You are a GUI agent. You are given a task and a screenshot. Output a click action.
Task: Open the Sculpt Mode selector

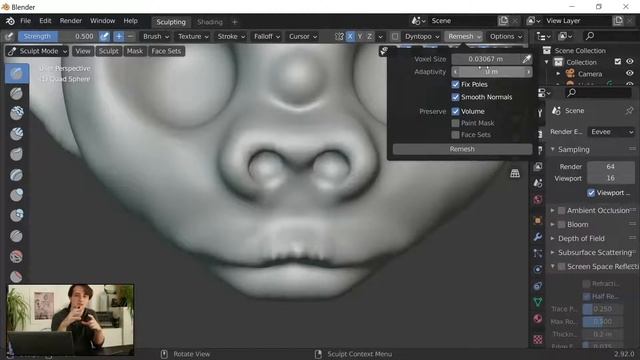pyautogui.click(x=37, y=51)
